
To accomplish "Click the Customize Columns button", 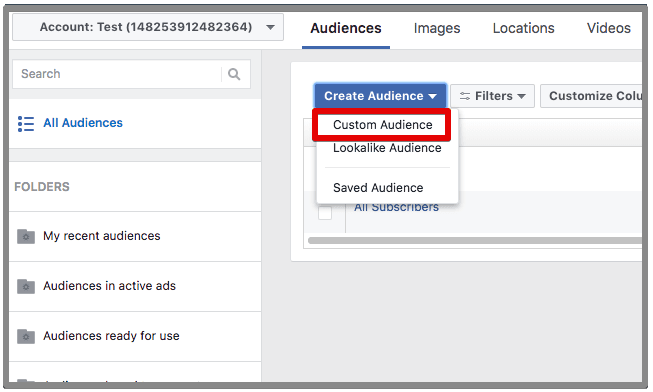I will coord(591,96).
